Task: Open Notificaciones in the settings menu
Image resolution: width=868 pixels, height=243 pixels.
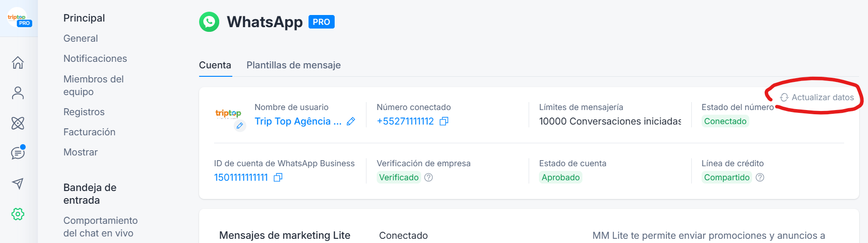Action: pos(95,59)
